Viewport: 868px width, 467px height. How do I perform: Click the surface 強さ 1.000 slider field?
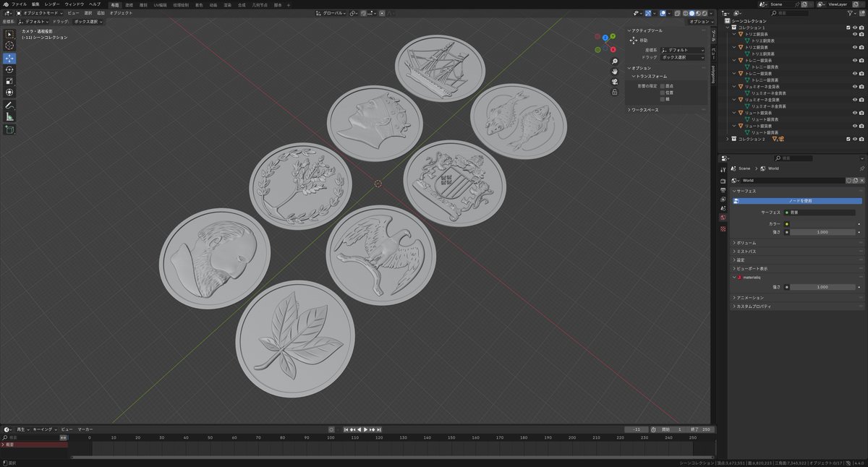click(x=822, y=232)
